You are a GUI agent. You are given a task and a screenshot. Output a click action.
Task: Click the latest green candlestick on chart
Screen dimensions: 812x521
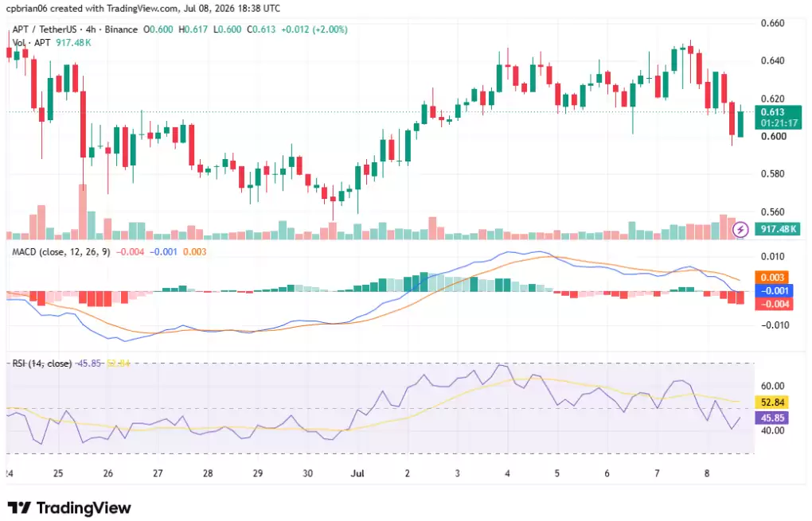(x=740, y=123)
